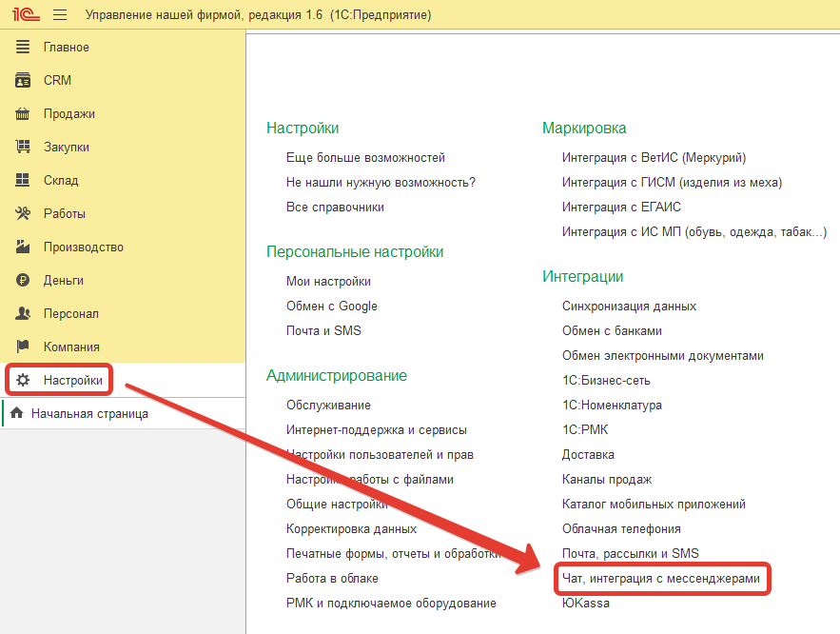Open Каналы продаж

pos(607,479)
